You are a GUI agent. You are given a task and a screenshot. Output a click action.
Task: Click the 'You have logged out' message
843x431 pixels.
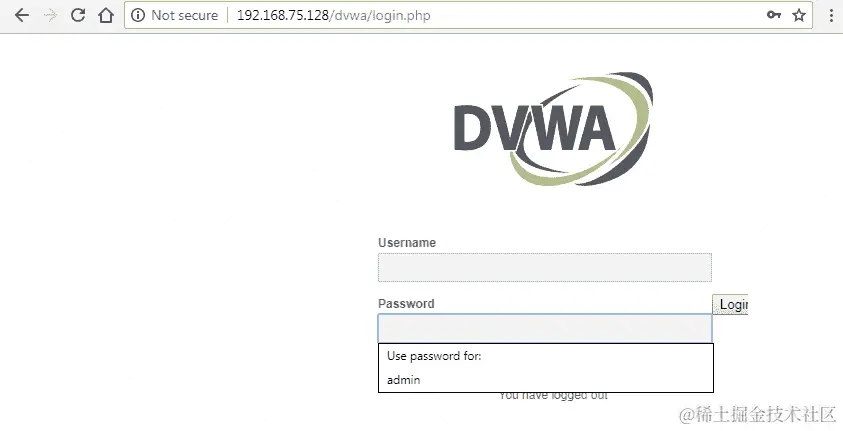pos(553,396)
